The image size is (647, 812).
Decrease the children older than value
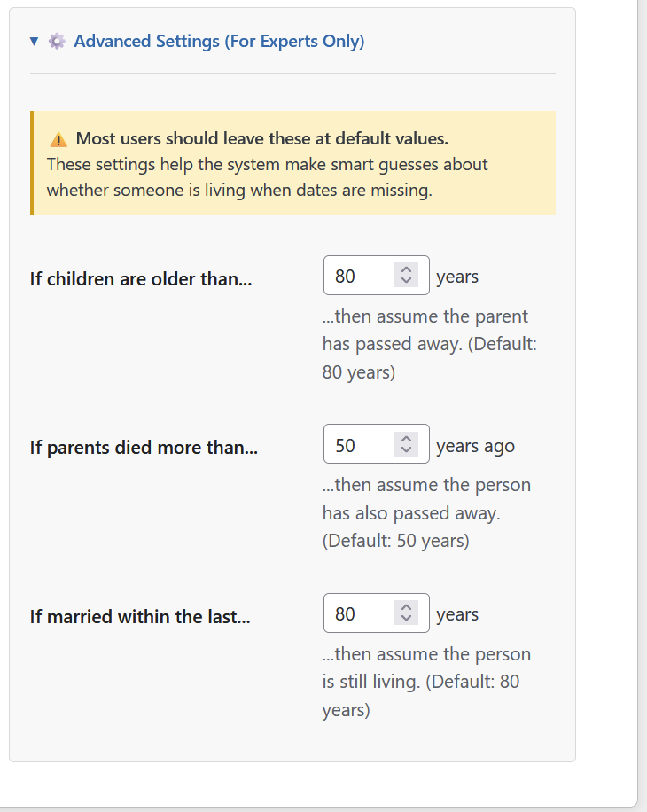406,281
